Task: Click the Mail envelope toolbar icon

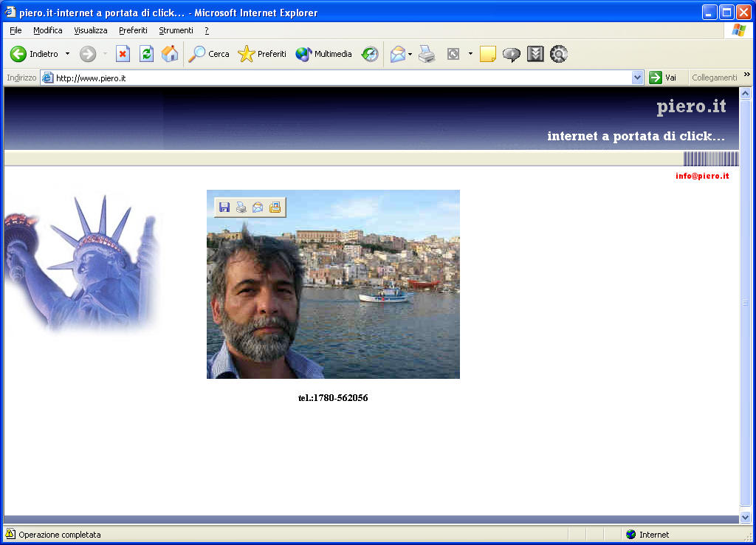Action: point(398,54)
